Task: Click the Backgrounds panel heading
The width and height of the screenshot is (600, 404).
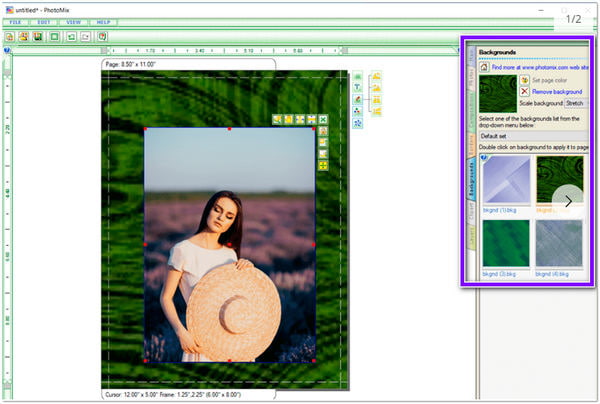Action: [x=497, y=52]
